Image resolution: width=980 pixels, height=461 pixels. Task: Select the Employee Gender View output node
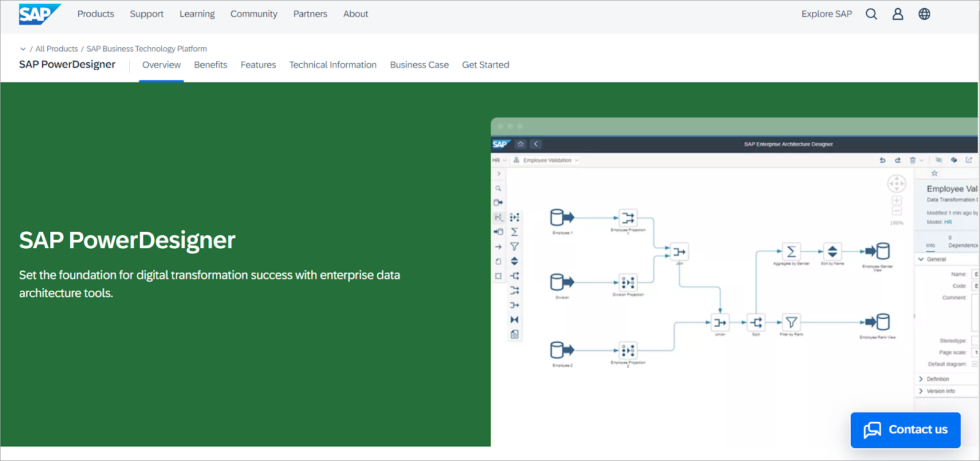point(878,251)
